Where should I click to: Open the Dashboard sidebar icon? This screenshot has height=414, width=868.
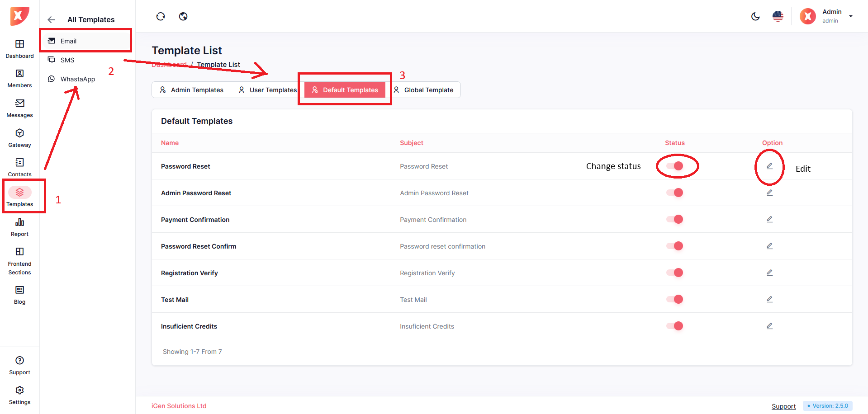point(19,49)
